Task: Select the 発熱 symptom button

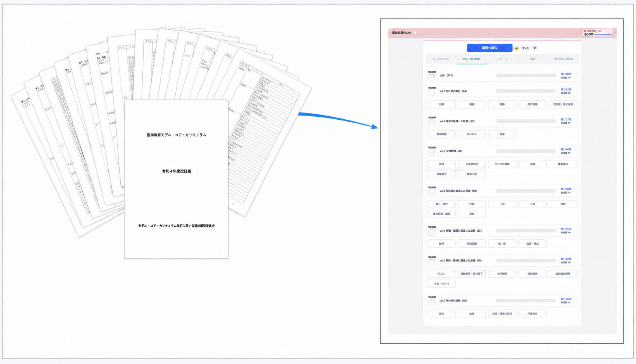Action: pos(442,164)
